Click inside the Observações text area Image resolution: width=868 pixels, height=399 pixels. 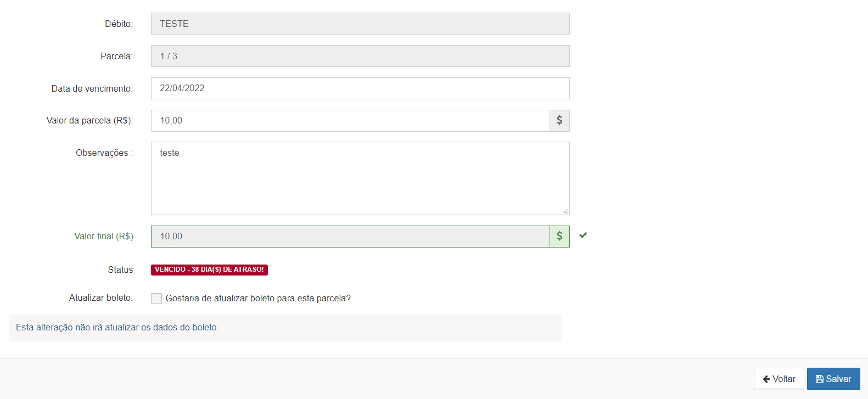(360, 178)
